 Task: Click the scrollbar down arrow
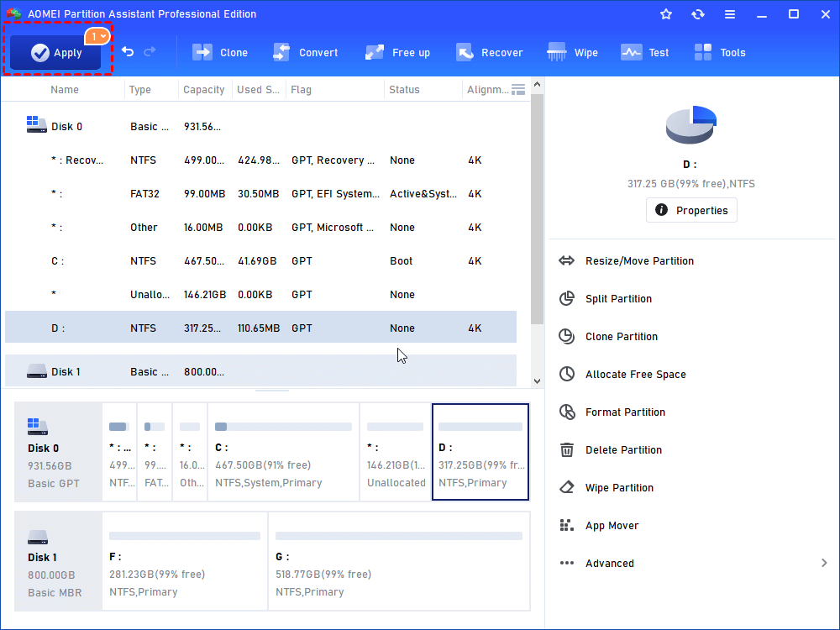[x=537, y=380]
